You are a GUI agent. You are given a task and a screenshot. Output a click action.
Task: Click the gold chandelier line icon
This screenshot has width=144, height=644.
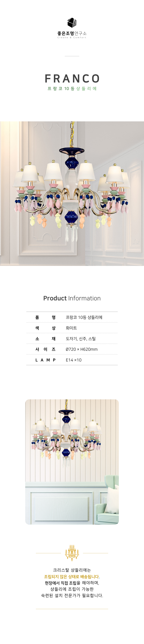coord(72,553)
